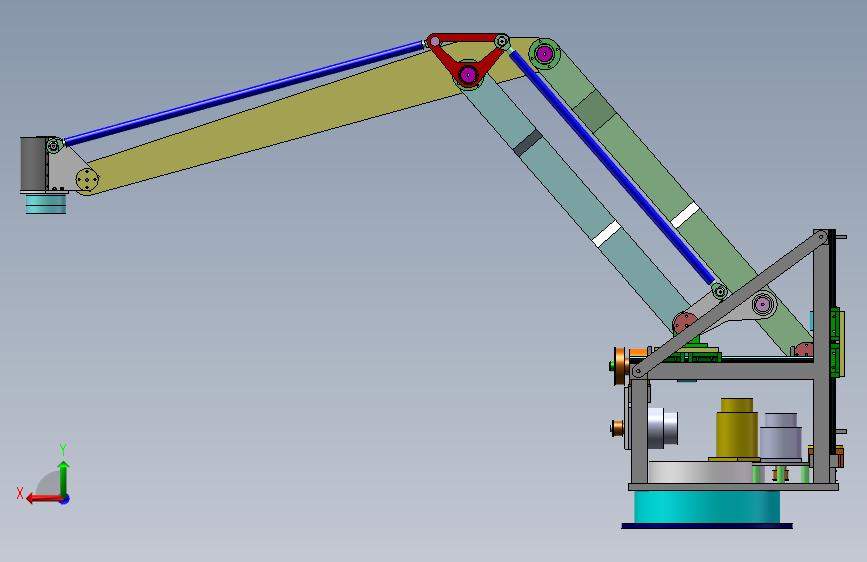Screen dimensions: 867x562
Task: Click the blue Z axis dot of triad
Action: point(65,499)
